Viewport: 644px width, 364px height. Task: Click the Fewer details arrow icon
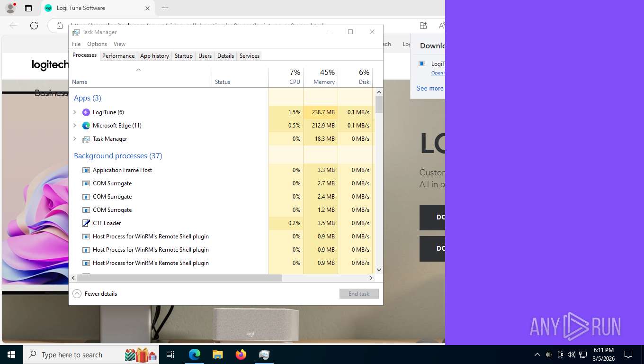pos(77,294)
